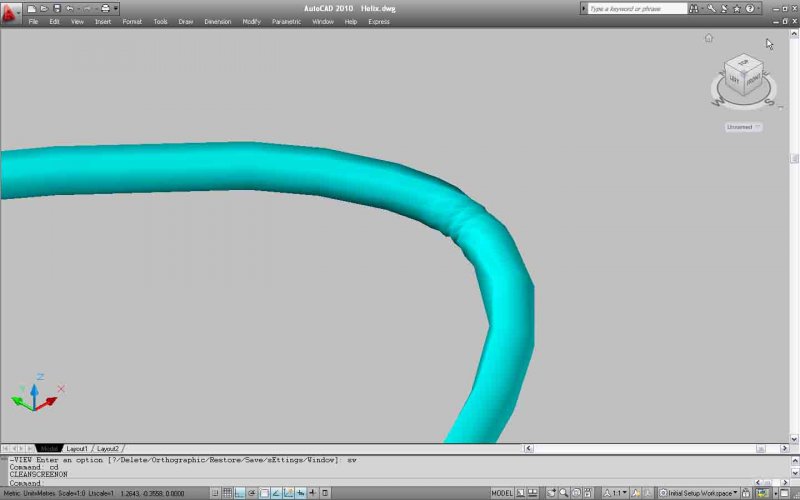Open the Help menu
800x500 pixels.
351,22
